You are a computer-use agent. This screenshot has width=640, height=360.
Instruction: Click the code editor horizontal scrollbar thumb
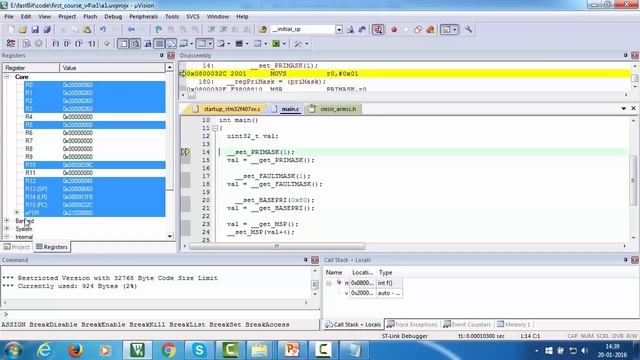coord(277,246)
